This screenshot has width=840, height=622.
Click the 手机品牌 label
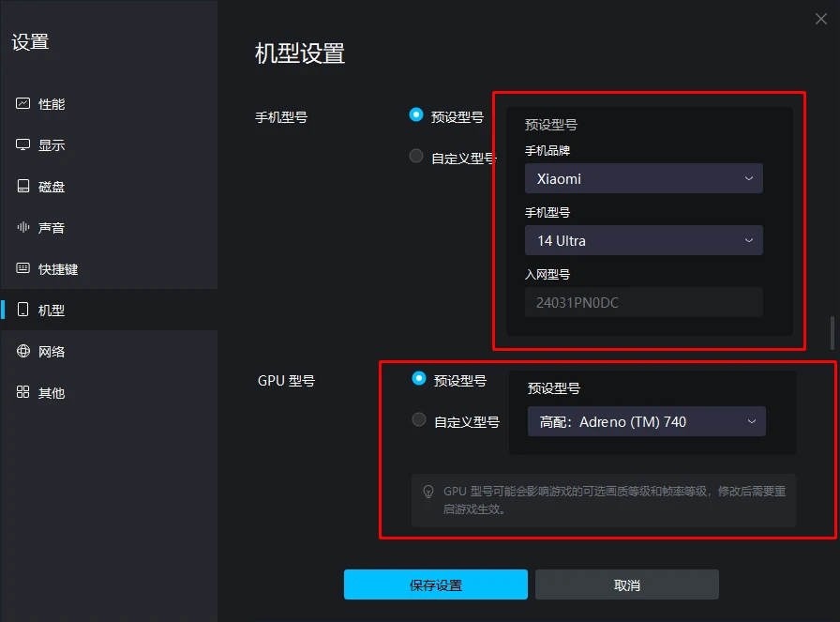pos(547,151)
